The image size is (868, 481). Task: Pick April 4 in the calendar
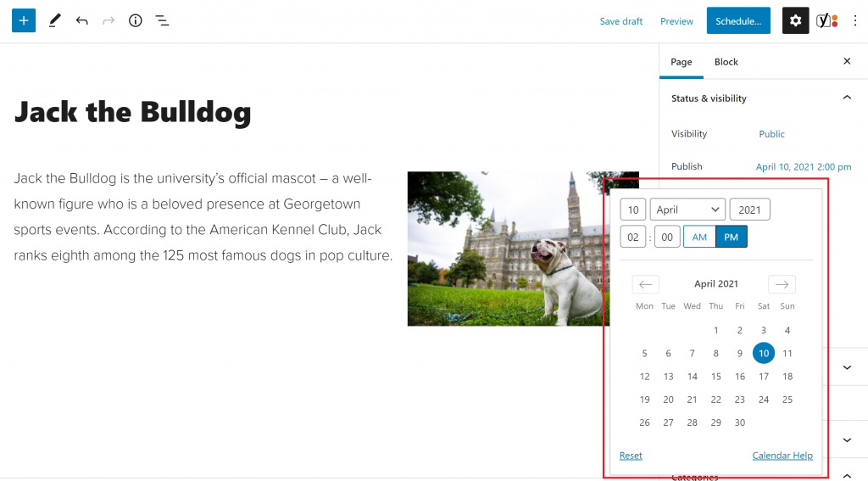pos(787,330)
